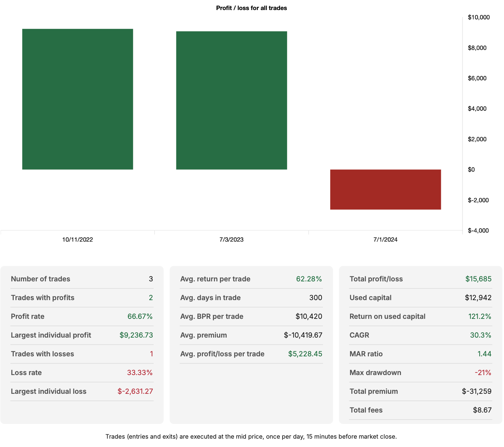Image resolution: width=504 pixels, height=447 pixels.
Task: Select the Total fees amount $8.67
Action: [482, 410]
